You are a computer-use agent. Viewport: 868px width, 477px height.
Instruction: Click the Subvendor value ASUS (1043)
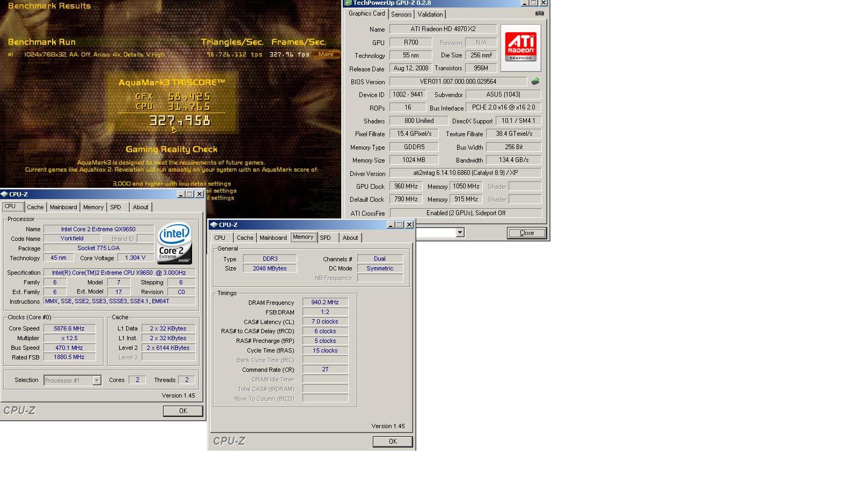503,94
